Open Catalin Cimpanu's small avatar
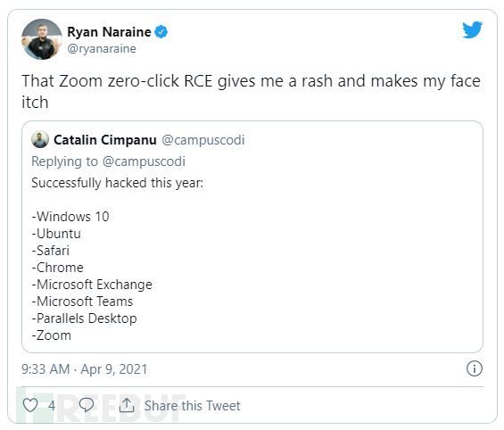 [x=40, y=139]
